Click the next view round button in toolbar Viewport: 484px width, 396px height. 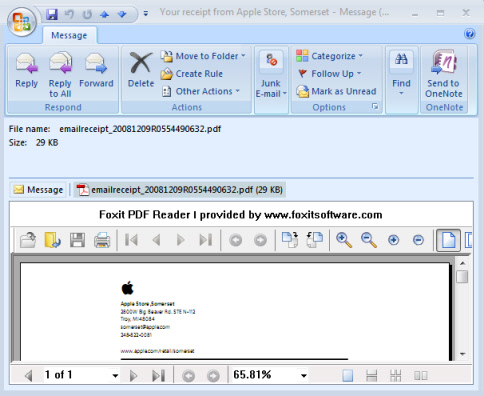[260, 240]
